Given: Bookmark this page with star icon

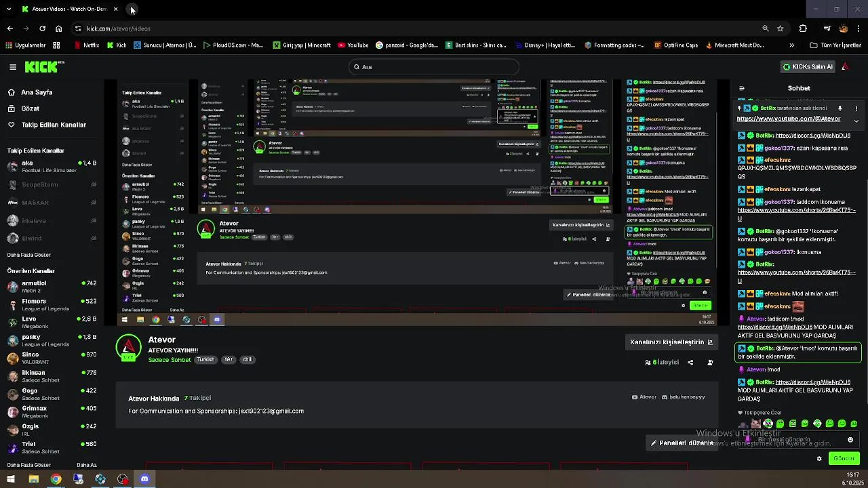Looking at the screenshot, I should coord(781,28).
